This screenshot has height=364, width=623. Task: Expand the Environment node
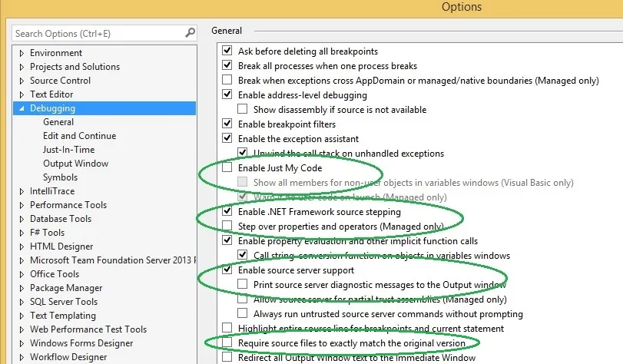click(22, 53)
